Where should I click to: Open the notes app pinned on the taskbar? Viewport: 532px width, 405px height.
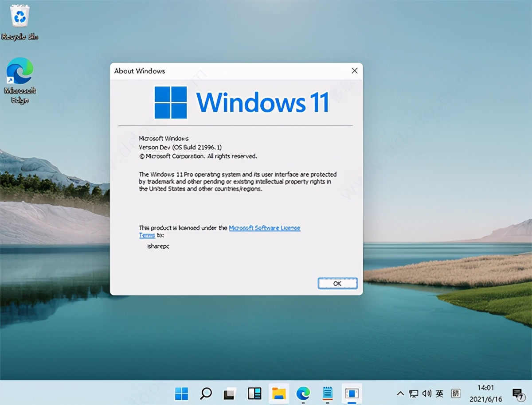point(327,393)
